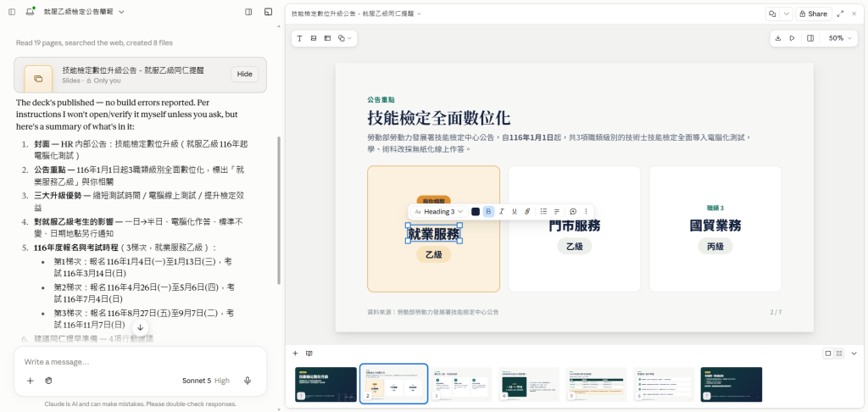
Task: Focus the Write a message input field
Action: point(140,362)
